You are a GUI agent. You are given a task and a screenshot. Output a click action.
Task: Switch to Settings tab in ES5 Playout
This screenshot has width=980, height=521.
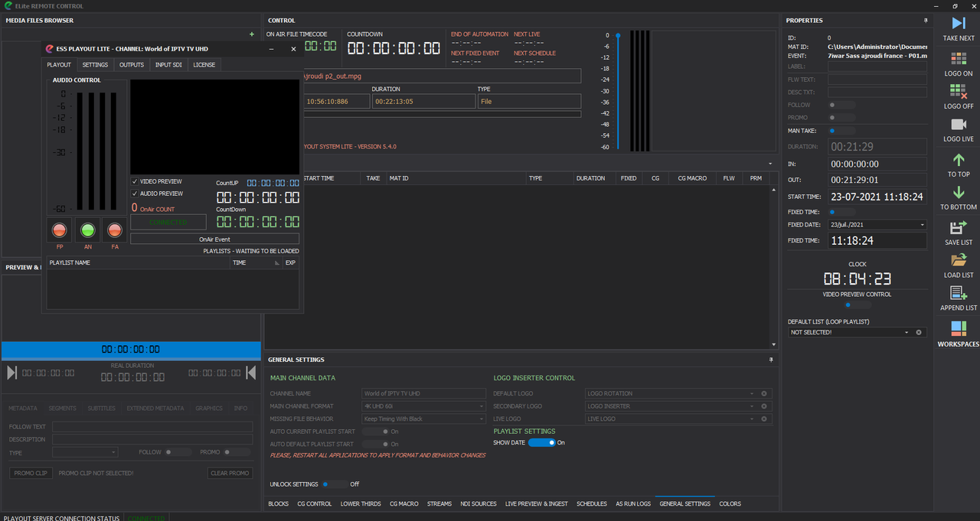pos(95,65)
